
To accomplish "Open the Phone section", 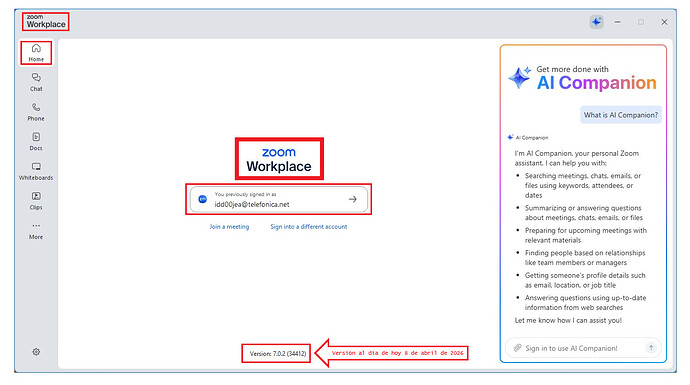I will point(36,112).
